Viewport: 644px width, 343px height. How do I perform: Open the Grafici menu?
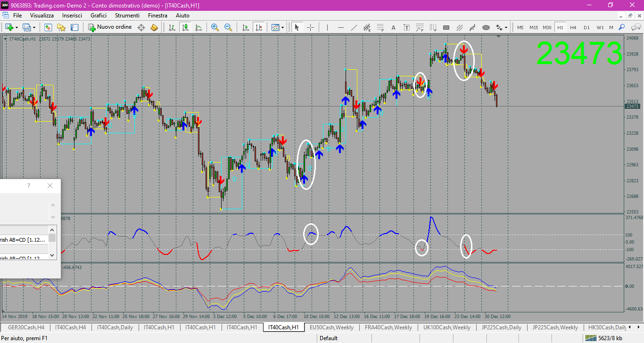tap(99, 16)
